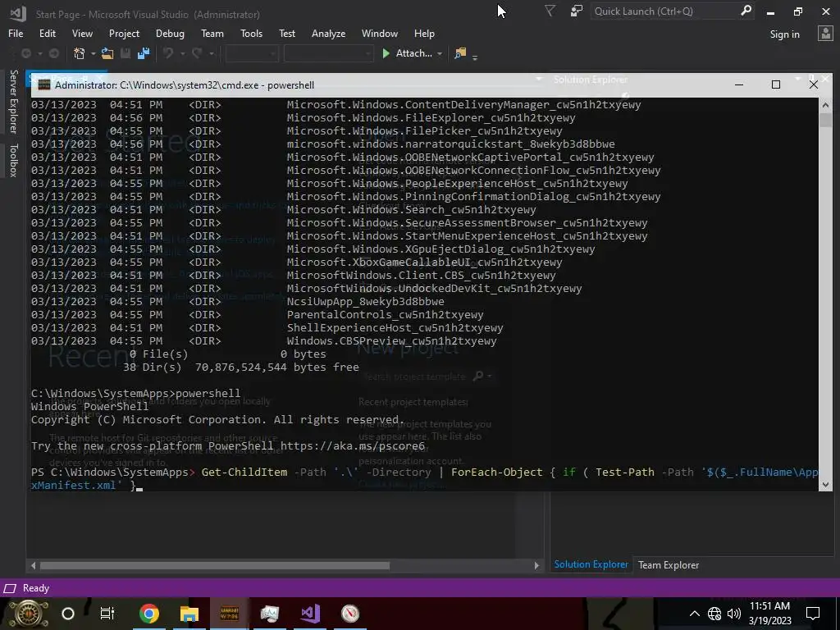840x630 pixels.
Task: Open Google Chrome from the taskbar
Action: 149,614
